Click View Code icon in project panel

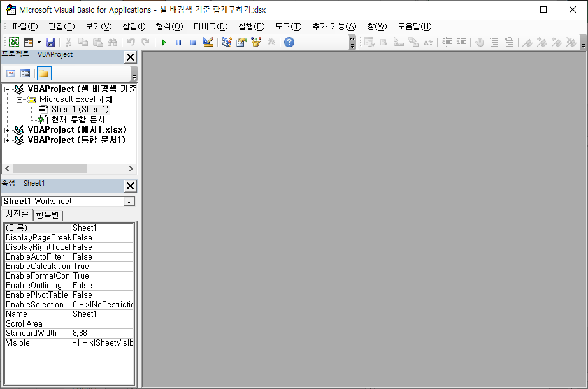11,73
